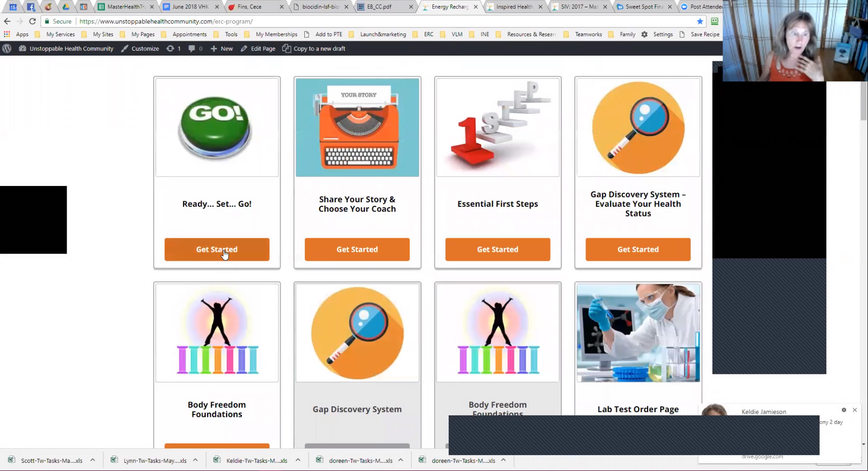Open the My Services bookmark folder
868x471 pixels.
(55, 34)
